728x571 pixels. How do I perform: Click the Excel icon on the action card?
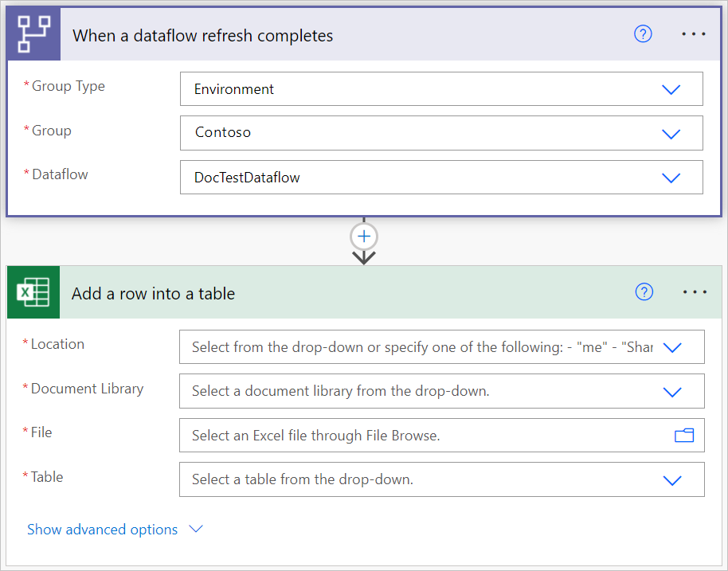pos(33,292)
